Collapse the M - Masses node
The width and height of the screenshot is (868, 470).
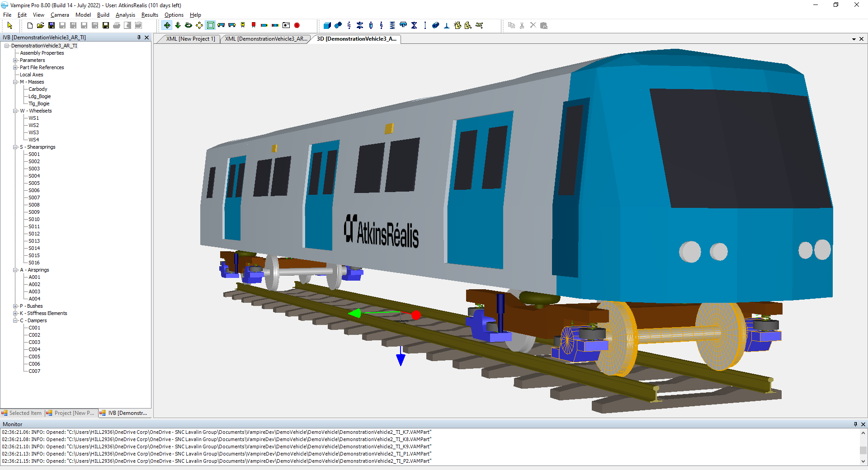(15, 82)
